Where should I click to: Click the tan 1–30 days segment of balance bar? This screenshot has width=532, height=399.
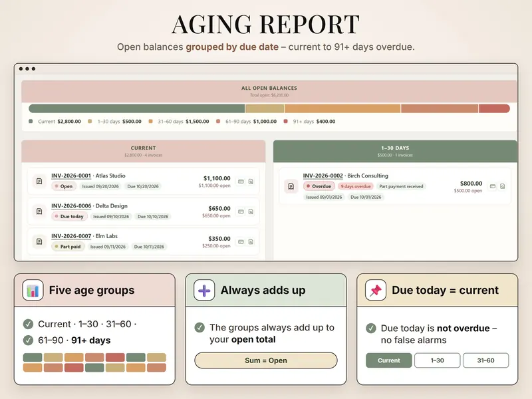tap(265, 108)
